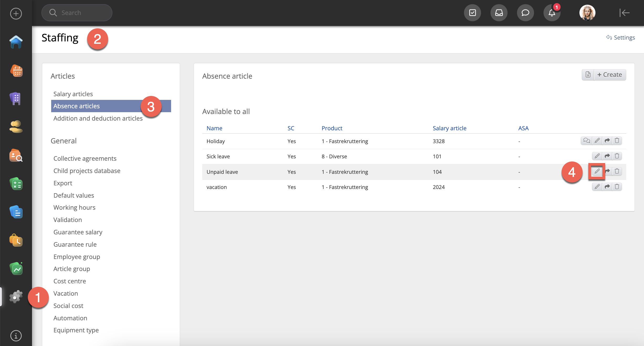Screen dimensions: 644x346
Task: Sort table by Name column header
Action: (x=214, y=128)
